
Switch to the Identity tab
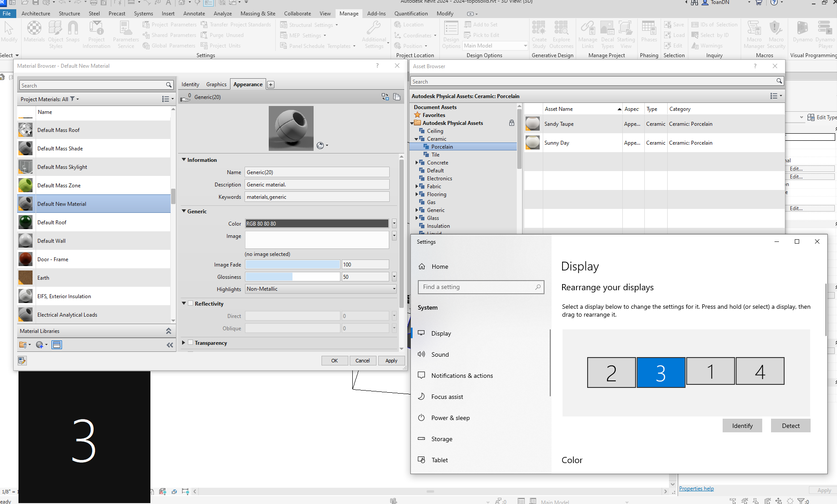pyautogui.click(x=190, y=84)
